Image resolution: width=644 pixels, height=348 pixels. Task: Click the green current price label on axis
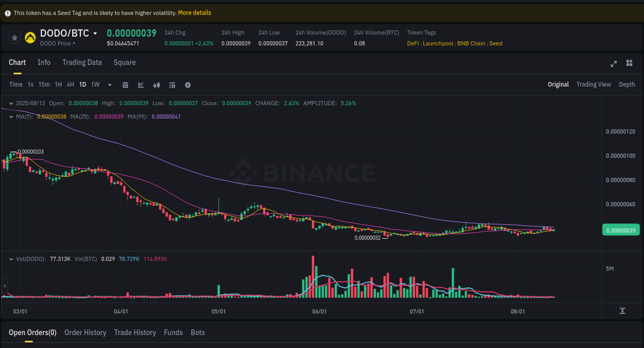pyautogui.click(x=621, y=229)
